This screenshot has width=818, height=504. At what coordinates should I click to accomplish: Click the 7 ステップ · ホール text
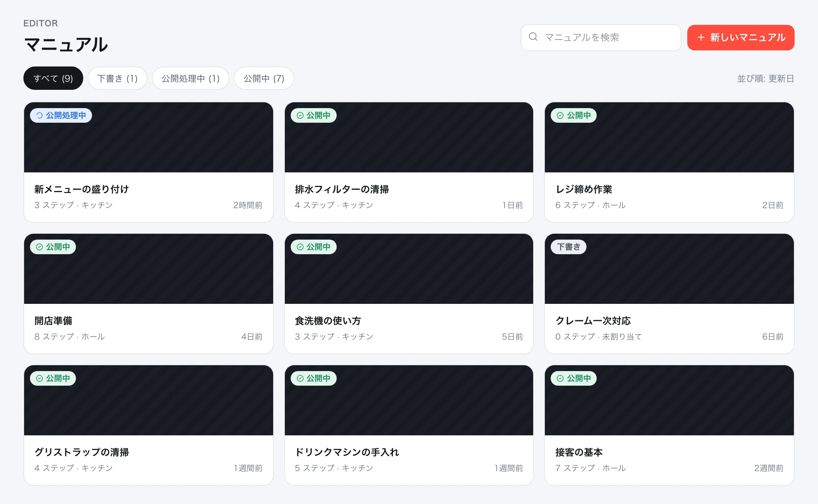coord(590,468)
